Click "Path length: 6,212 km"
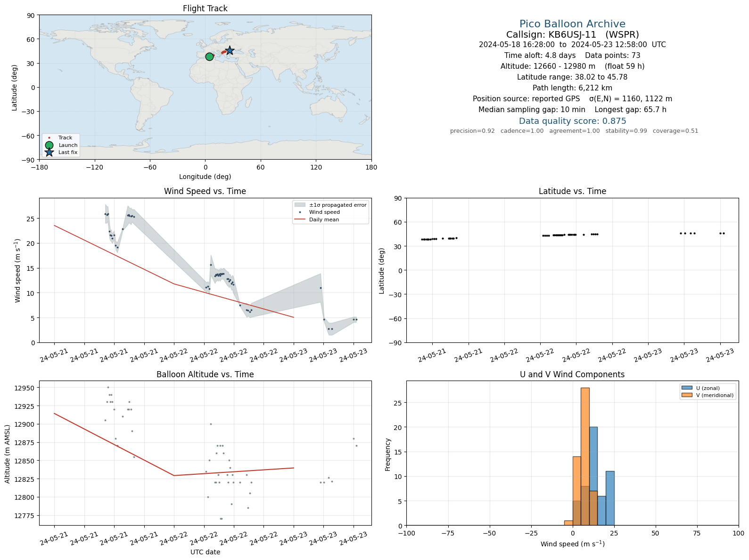 point(572,88)
